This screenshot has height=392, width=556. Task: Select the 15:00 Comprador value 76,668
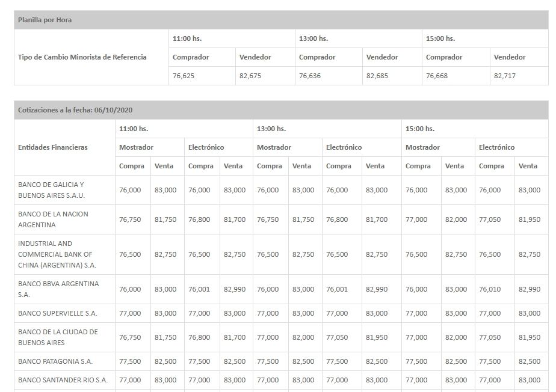pos(436,76)
